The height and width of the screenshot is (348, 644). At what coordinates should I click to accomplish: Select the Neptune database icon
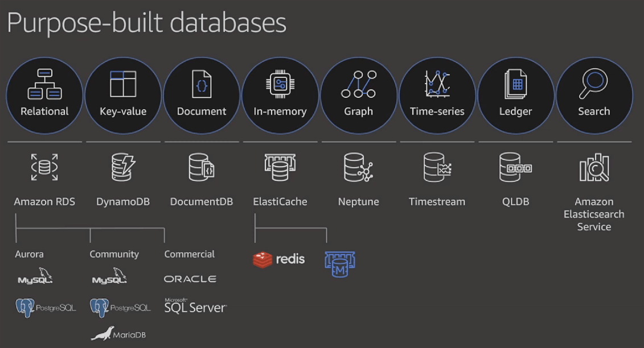(x=358, y=166)
